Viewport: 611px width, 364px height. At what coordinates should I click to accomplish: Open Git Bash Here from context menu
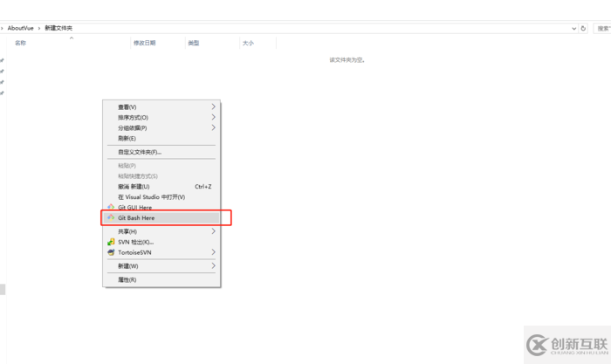[x=161, y=218]
